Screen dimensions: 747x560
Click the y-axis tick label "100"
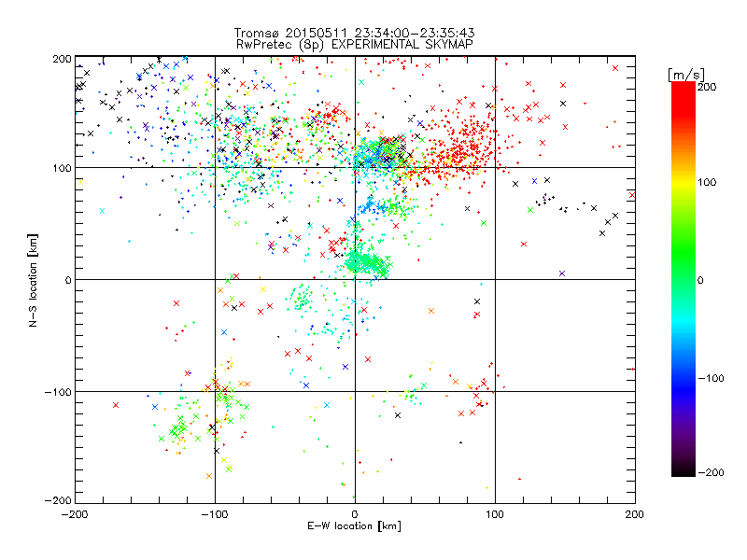point(63,168)
